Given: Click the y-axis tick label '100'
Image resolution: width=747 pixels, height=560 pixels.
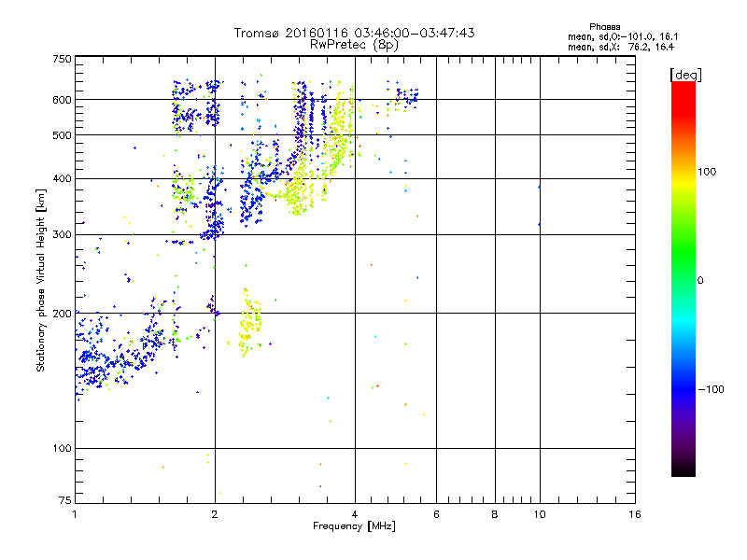Looking at the screenshot, I should coord(62,449).
